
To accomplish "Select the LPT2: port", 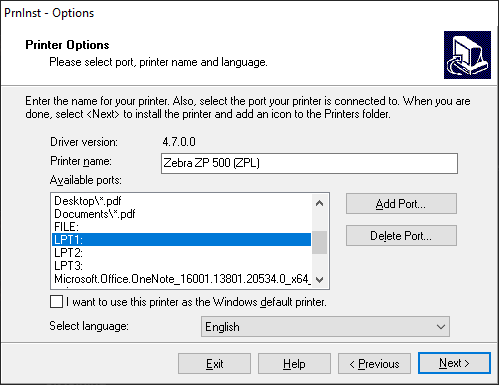I will [x=182, y=253].
